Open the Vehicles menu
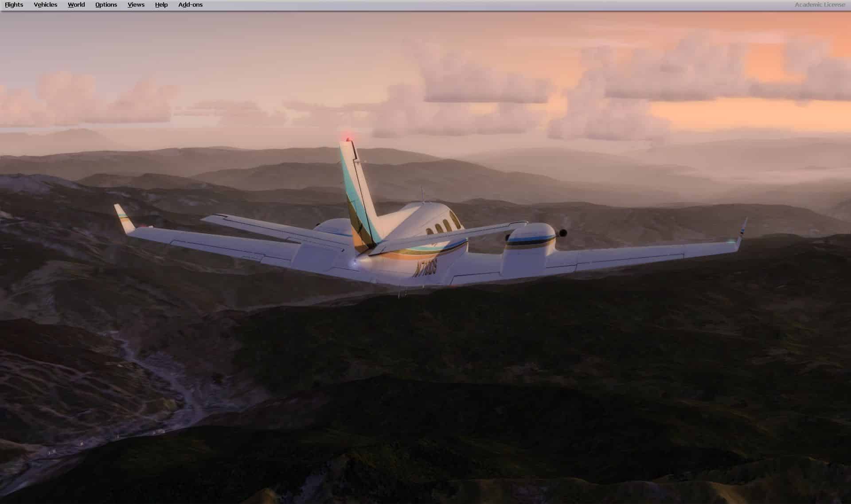 (46, 5)
